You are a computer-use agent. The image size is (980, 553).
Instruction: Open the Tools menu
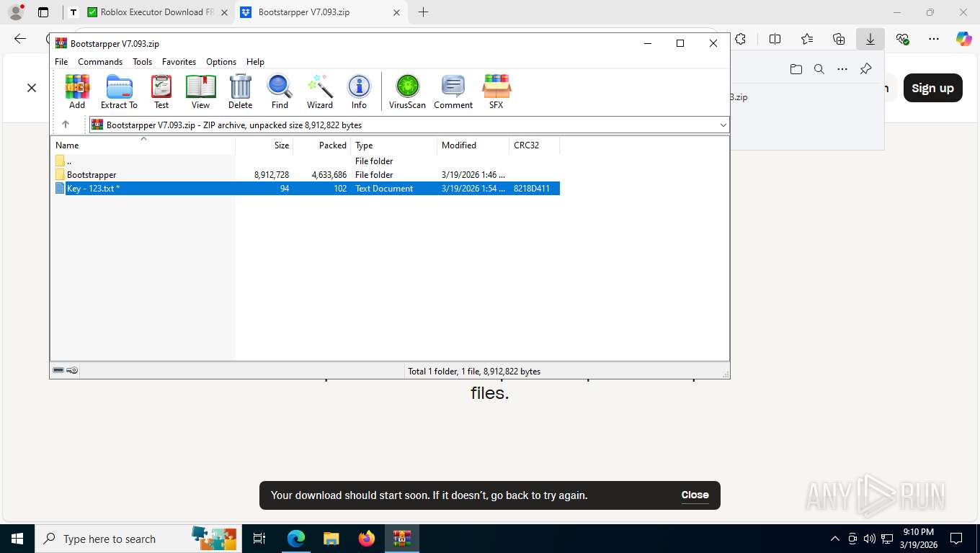click(142, 62)
